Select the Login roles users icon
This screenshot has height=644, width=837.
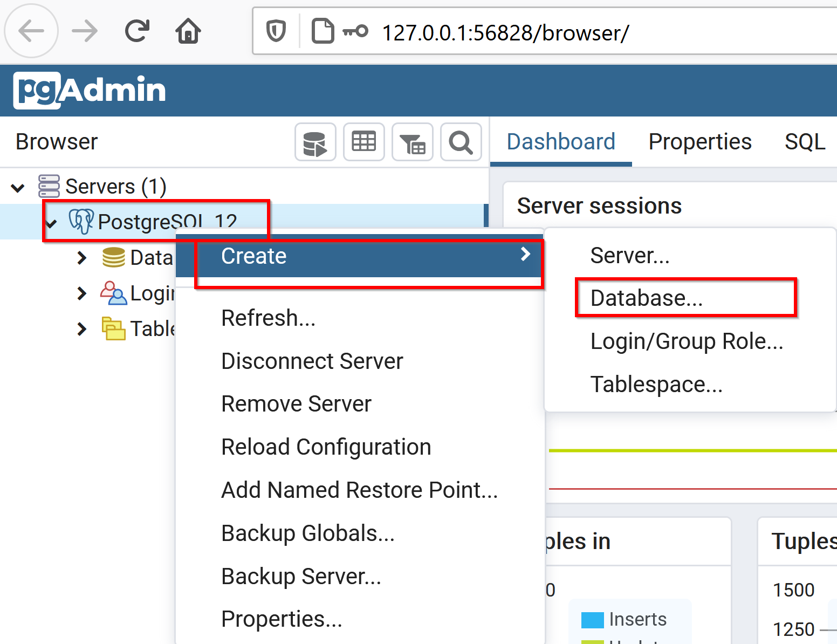point(114,293)
